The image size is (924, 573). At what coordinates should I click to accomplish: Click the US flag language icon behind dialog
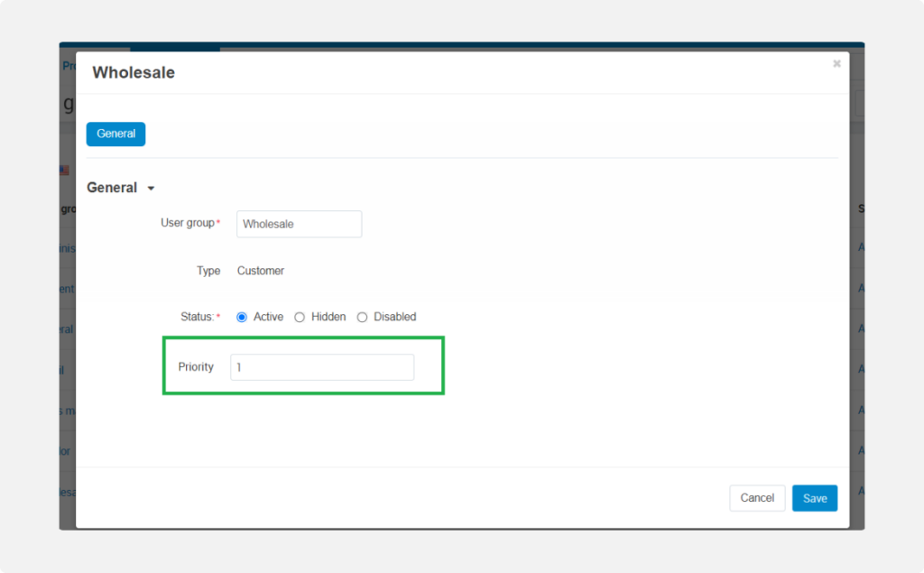pos(64,170)
